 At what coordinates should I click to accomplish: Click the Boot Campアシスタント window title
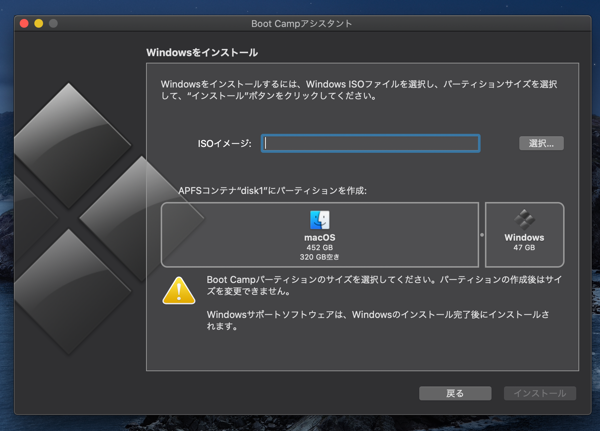pyautogui.click(x=302, y=24)
